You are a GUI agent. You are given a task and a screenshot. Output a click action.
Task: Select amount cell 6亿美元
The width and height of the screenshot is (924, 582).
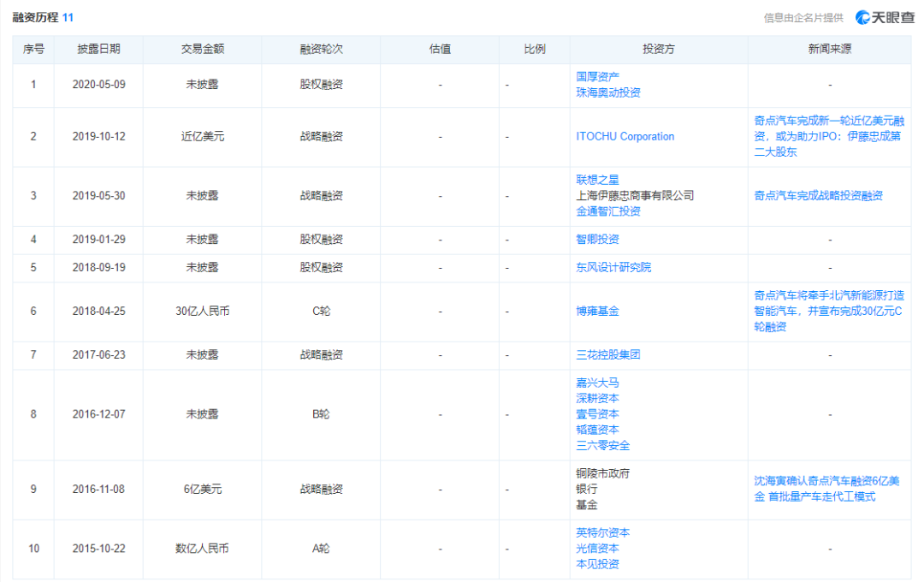tap(203, 490)
